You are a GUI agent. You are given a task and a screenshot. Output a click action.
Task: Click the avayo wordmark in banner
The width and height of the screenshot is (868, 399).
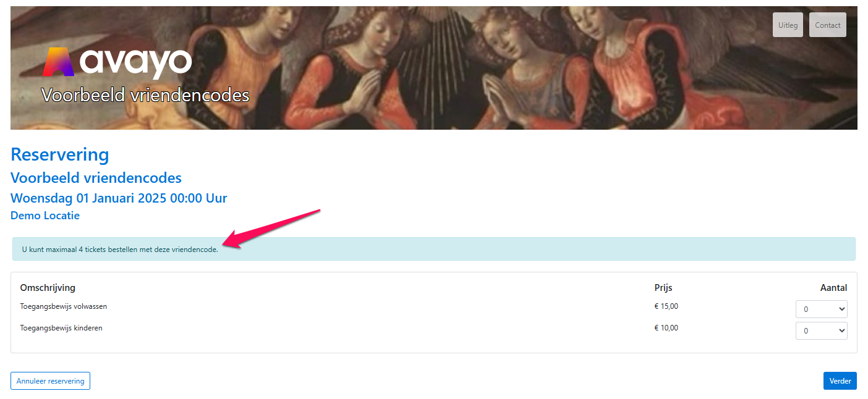pyautogui.click(x=136, y=62)
